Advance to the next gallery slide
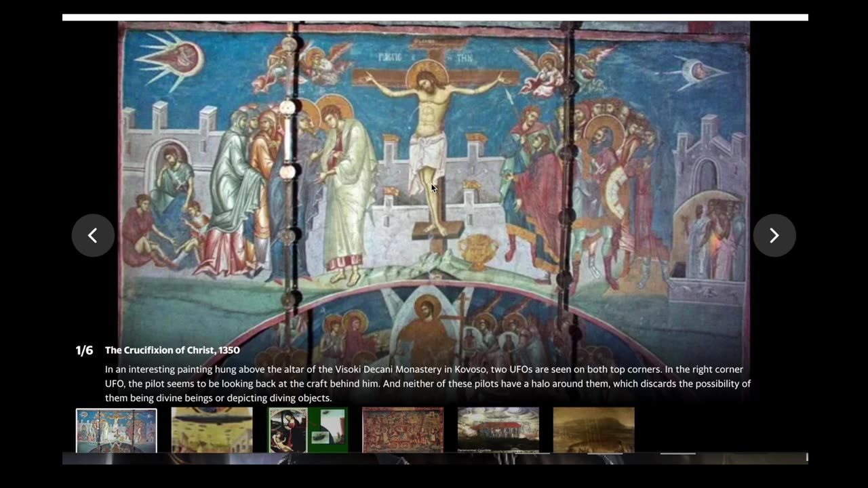This screenshot has width=868, height=488. click(x=774, y=235)
